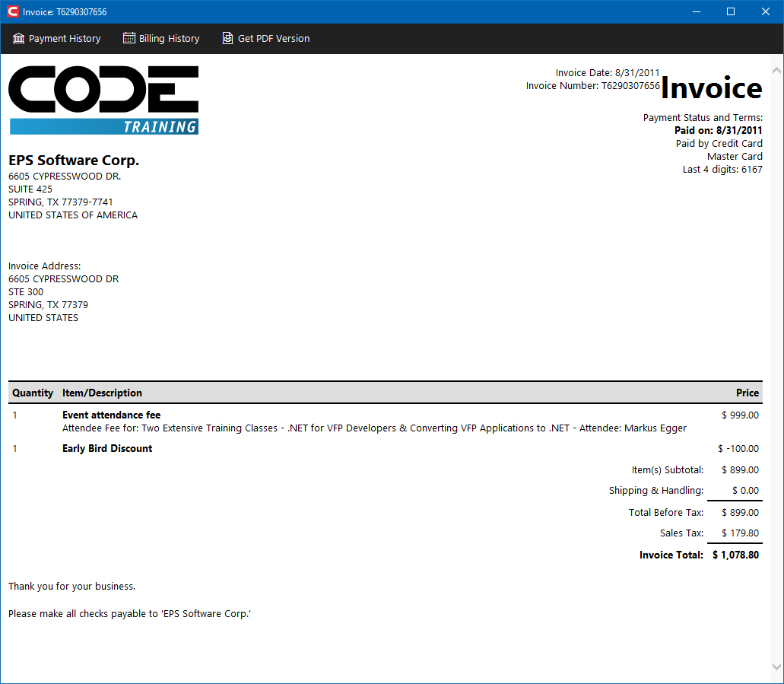This screenshot has height=684, width=784.
Task: Click Paid on: 8/31/2011 text
Action: coord(719,131)
